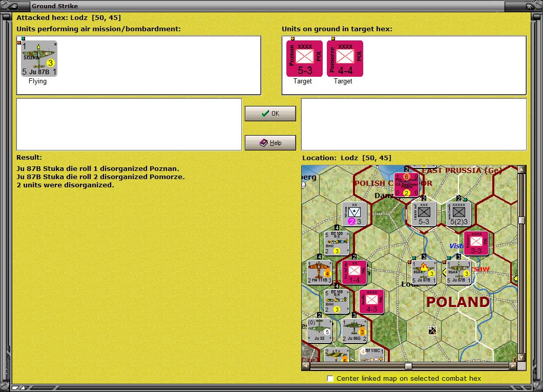Click the 'Result:' heading

(x=29, y=158)
